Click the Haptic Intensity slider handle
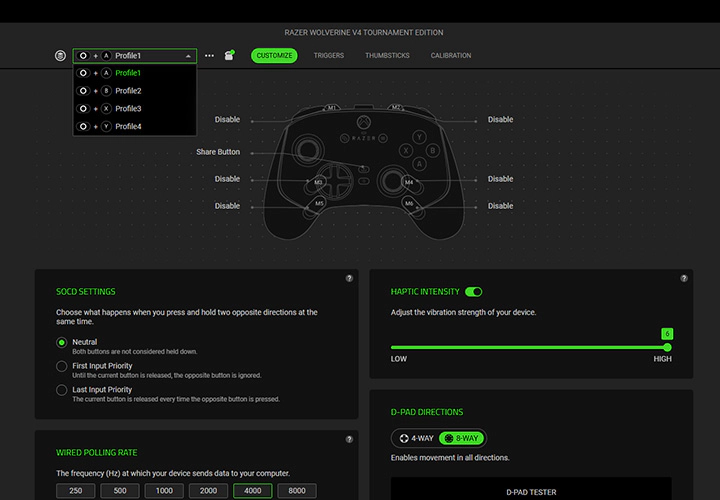Viewport: 720px width, 500px height. tap(667, 348)
